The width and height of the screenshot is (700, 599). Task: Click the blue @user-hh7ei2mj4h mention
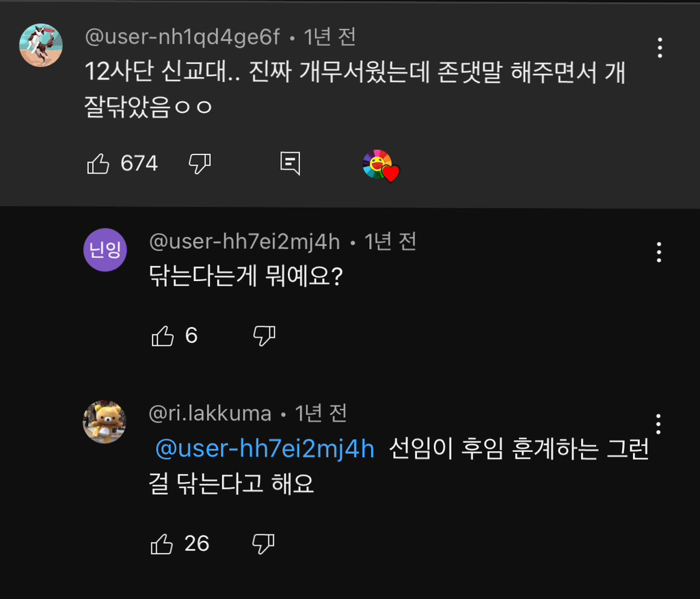click(x=265, y=449)
